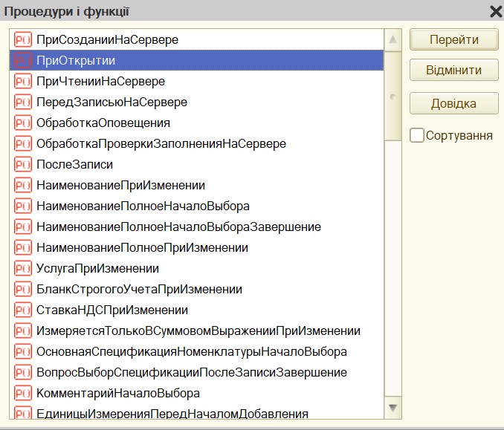Click procedure icon beside НаименованиеПолноеПриИзменении
Image resolution: width=504 pixels, height=430 pixels.
[23, 247]
